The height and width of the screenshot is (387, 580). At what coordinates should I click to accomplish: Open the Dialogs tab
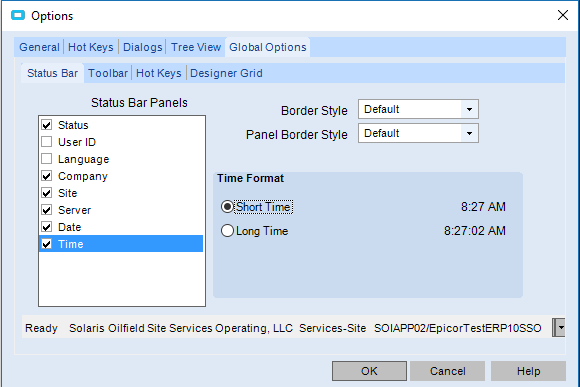pos(142,47)
